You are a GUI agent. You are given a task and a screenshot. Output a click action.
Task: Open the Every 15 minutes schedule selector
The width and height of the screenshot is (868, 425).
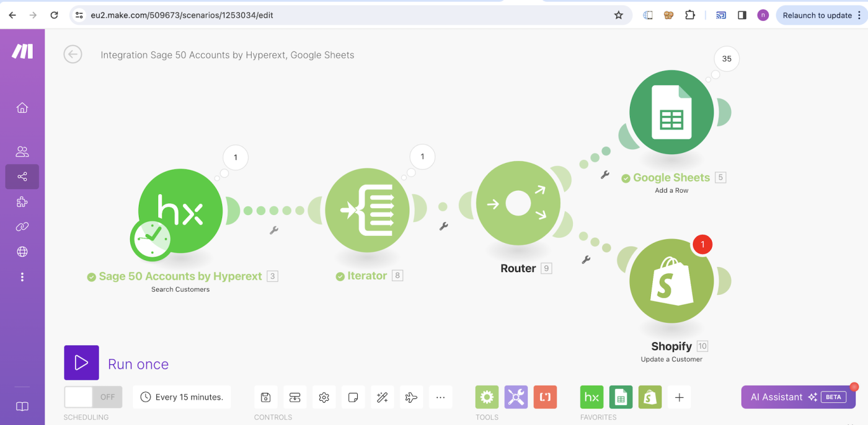click(182, 397)
